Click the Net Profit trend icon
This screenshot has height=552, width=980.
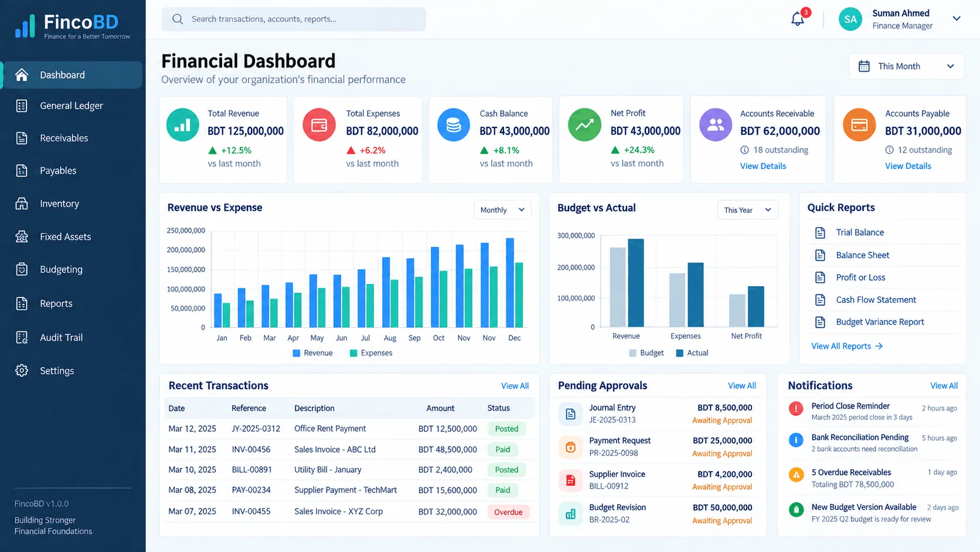[584, 124]
